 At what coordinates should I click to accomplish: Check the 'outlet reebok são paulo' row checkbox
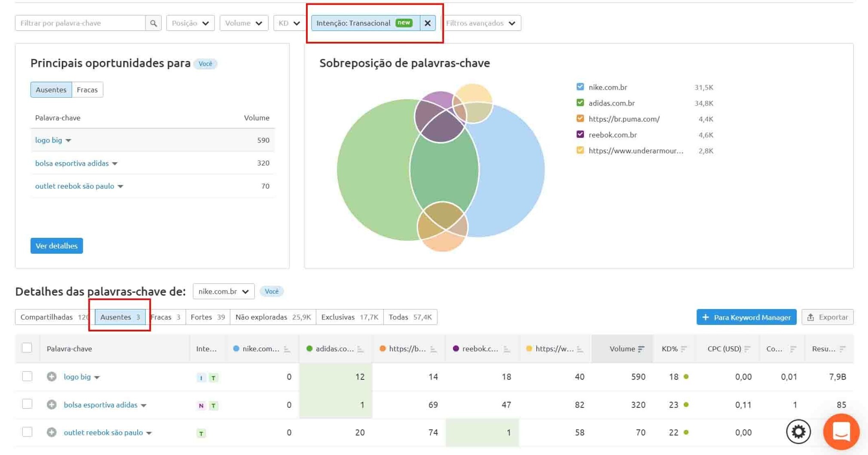[27, 432]
